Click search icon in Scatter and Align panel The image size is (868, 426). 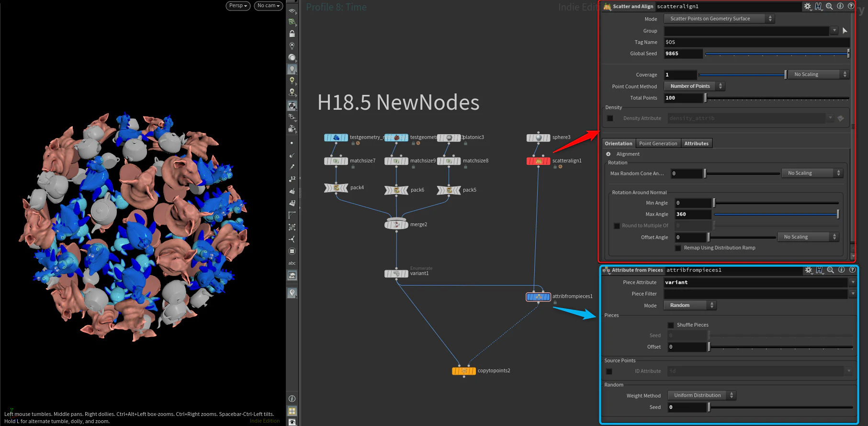coord(829,6)
